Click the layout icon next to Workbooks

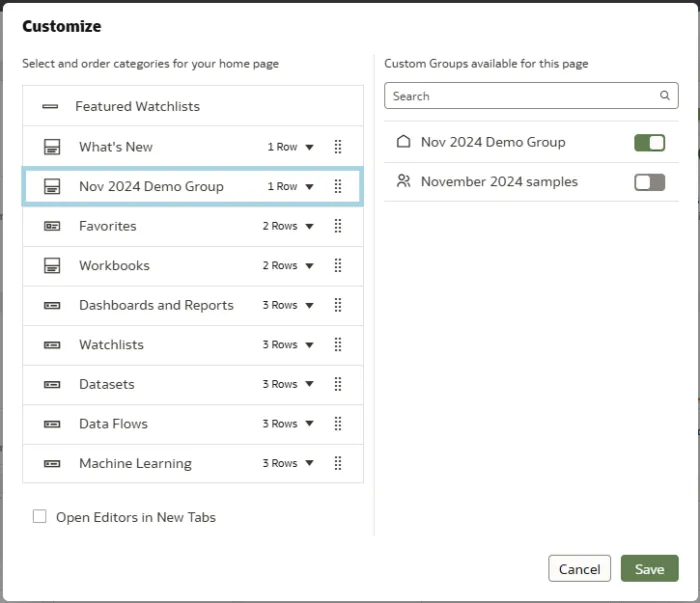[52, 266]
